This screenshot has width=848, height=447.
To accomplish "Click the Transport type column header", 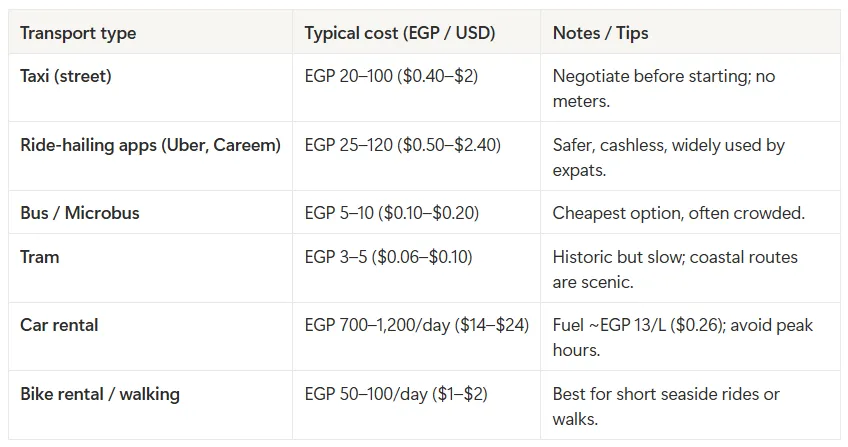I will coord(78,34).
